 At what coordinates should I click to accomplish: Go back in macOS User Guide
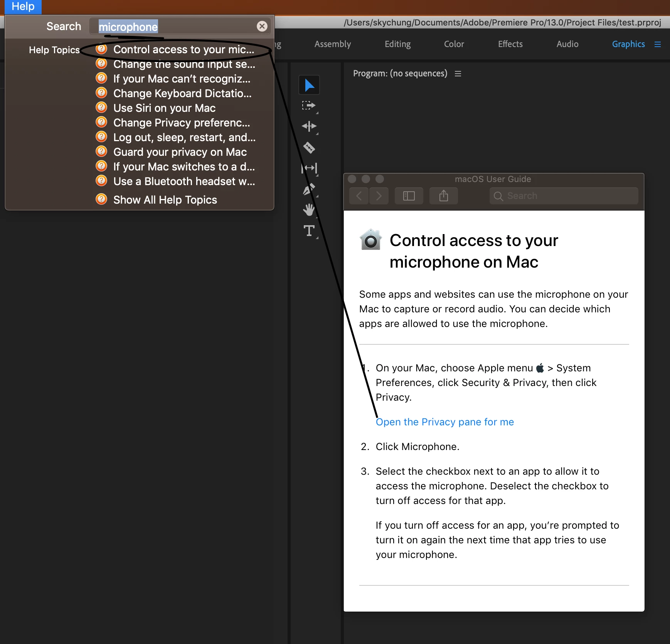coord(359,196)
